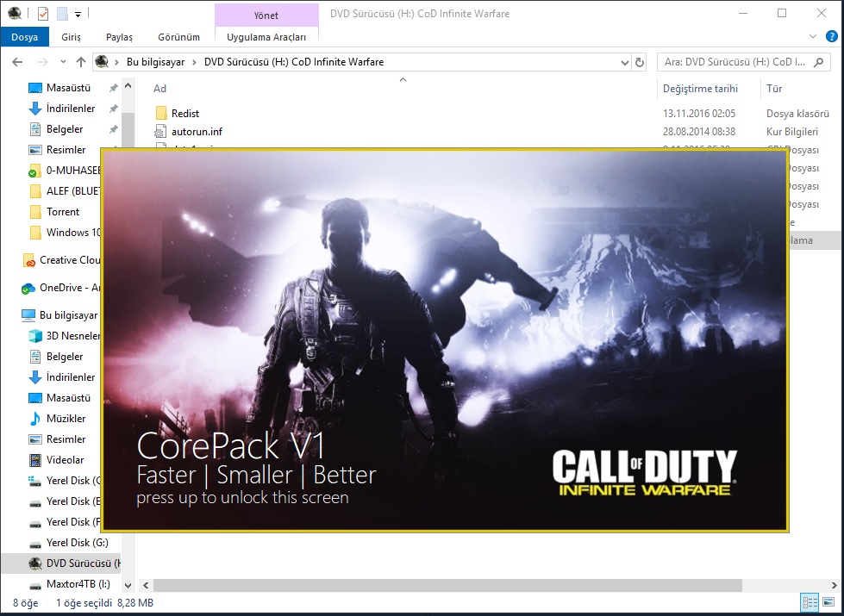Go forward with the forward arrow
The image size is (844, 616).
[42, 62]
